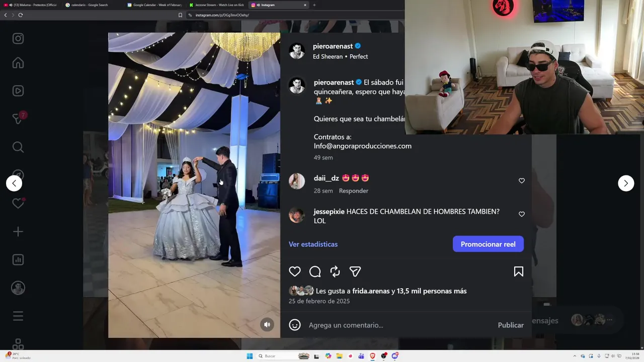This screenshot has height=362, width=644.
Task: Open Ed Sheeran Perfect audio link
Action: point(340,57)
